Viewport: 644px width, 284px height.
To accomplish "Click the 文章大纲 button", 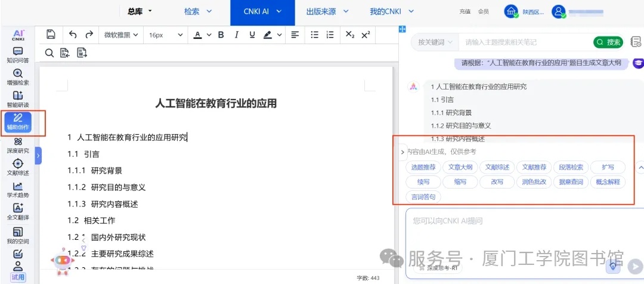I will [460, 167].
